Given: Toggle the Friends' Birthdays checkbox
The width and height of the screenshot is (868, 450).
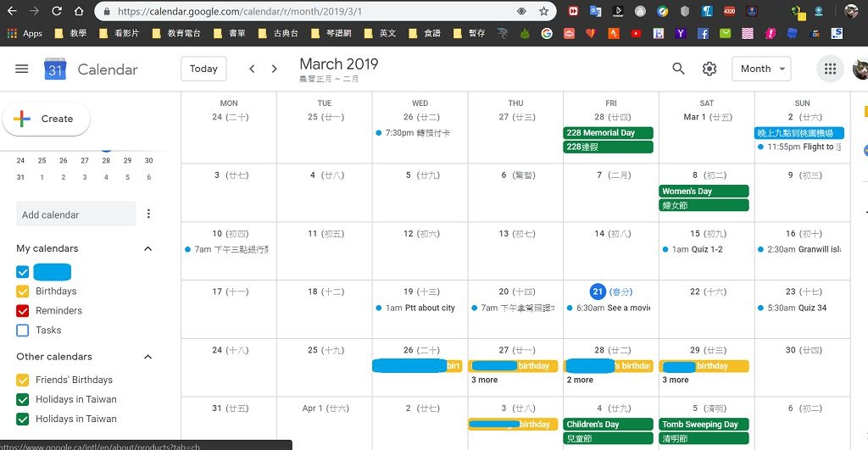Looking at the screenshot, I should click(23, 380).
